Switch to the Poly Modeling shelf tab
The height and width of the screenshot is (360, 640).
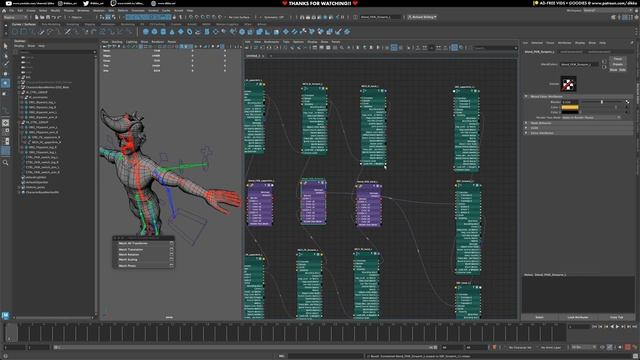tap(51, 24)
